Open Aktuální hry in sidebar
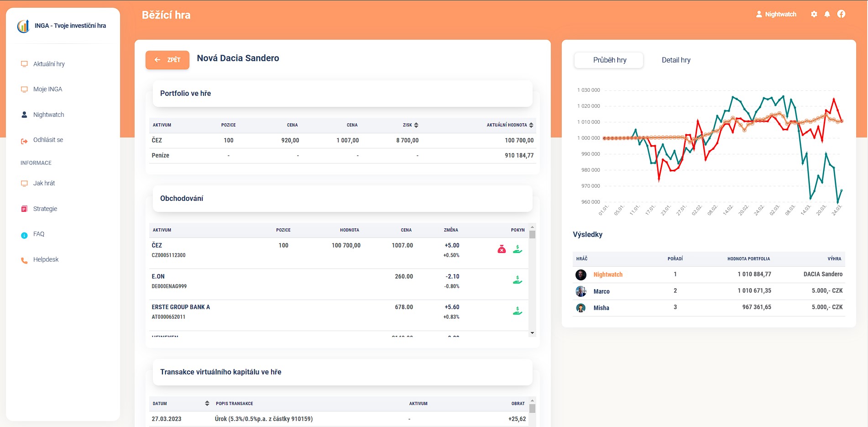This screenshot has height=427, width=868. (x=49, y=64)
